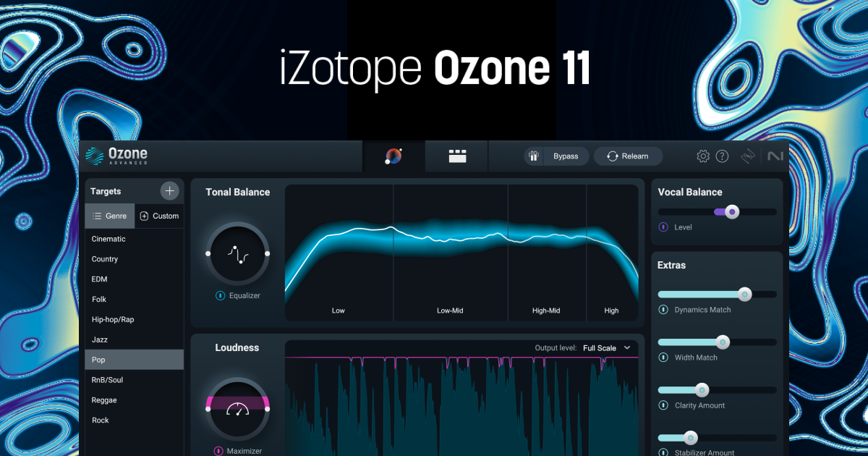Toggle the Stabilizer Amount power button
Image resolution: width=868 pixels, height=456 pixels.
663,453
